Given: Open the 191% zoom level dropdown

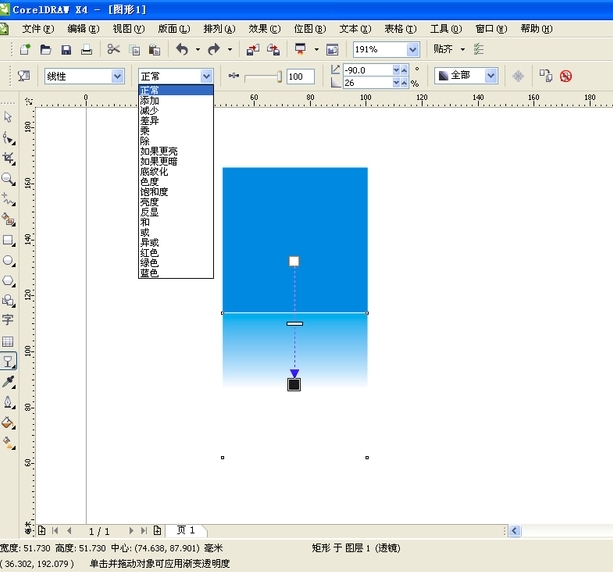Looking at the screenshot, I should coord(412,49).
